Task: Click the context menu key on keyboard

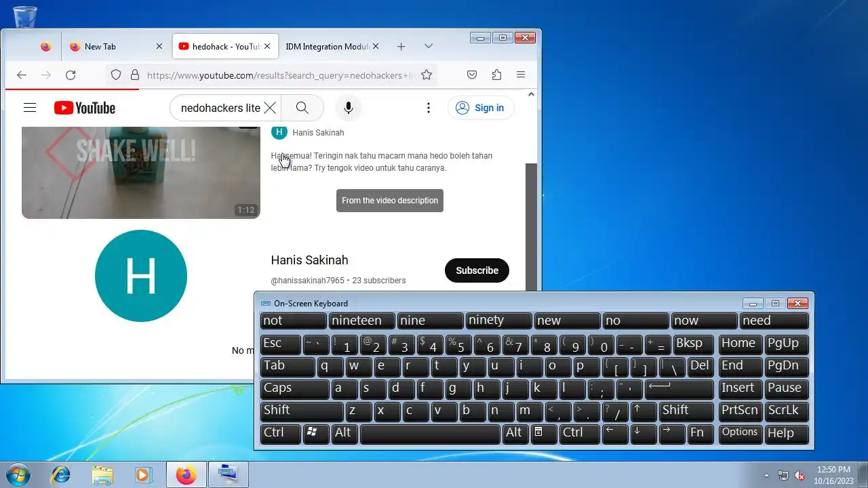Action: (x=544, y=433)
